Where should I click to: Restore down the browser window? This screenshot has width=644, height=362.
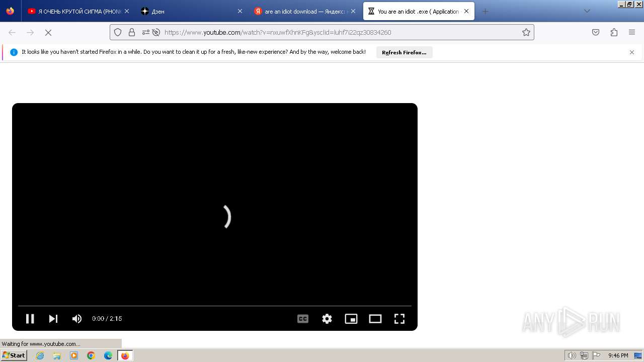coord(629,4)
